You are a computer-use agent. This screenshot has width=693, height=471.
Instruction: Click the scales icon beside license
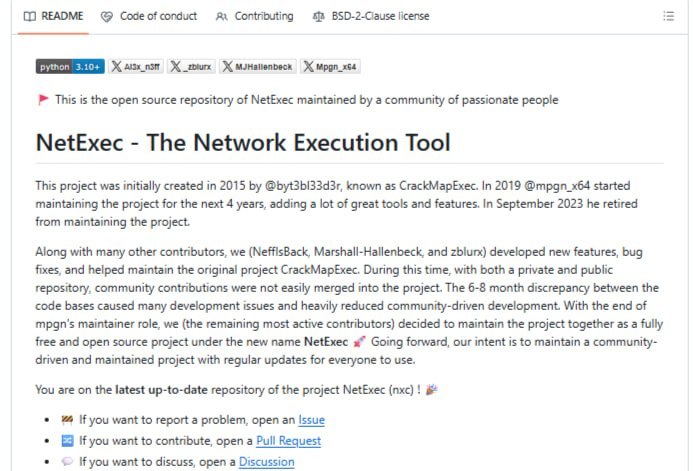[318, 17]
